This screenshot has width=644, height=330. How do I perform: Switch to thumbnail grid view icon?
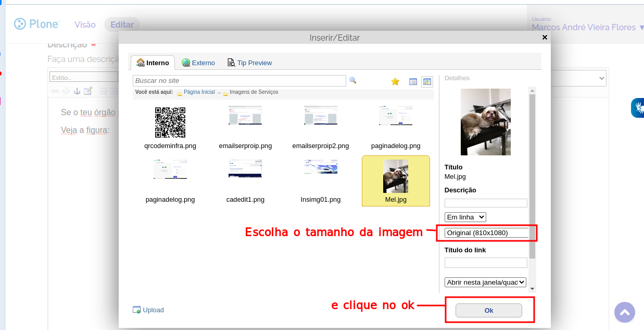[427, 81]
